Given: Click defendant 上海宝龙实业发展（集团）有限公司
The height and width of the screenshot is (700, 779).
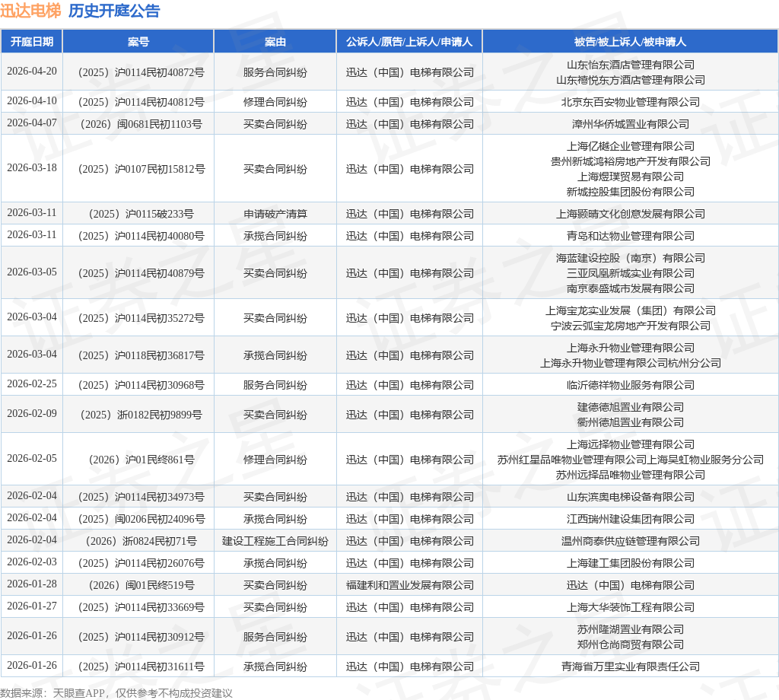Looking at the screenshot, I should point(631,310).
